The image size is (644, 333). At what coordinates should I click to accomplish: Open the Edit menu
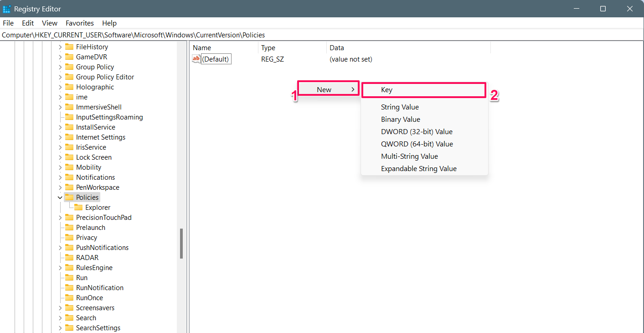pyautogui.click(x=28, y=23)
